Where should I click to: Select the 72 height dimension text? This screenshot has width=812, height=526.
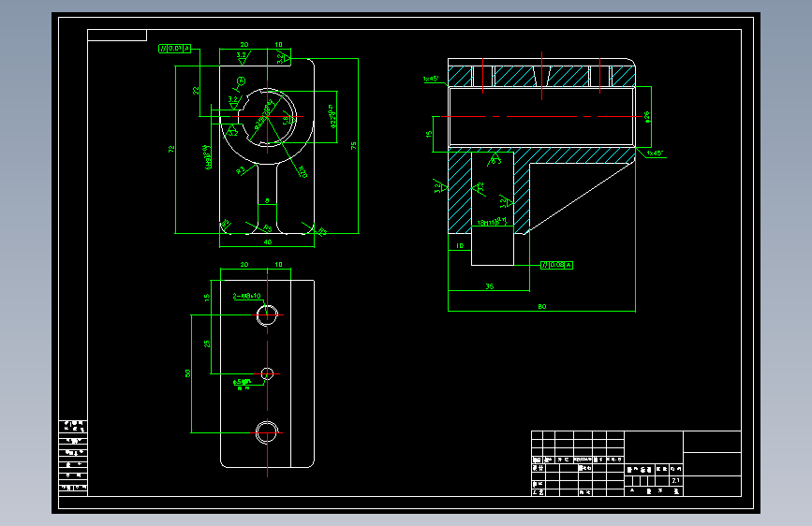[171, 149]
